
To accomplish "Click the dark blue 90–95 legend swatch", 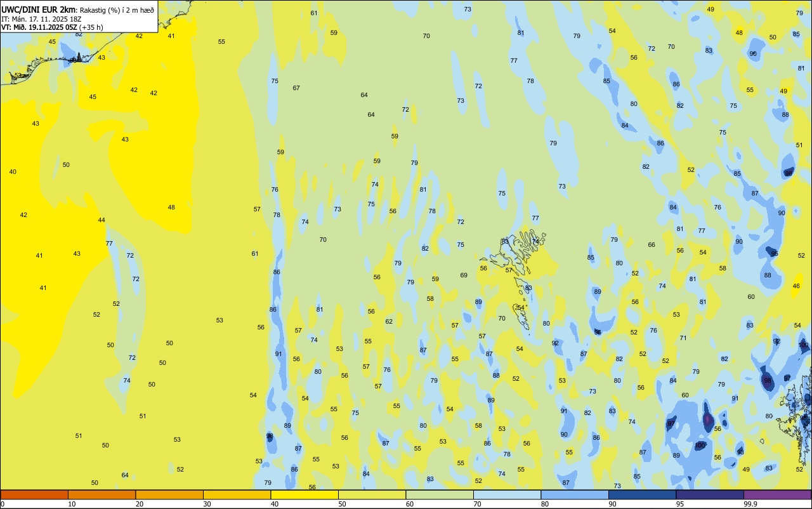I will click(x=642, y=494).
